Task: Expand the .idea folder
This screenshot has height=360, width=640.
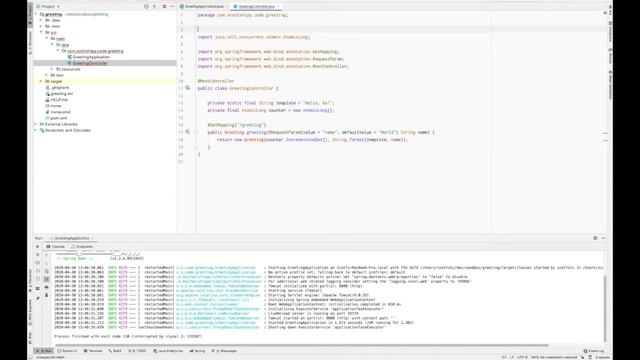Action: coord(41,20)
